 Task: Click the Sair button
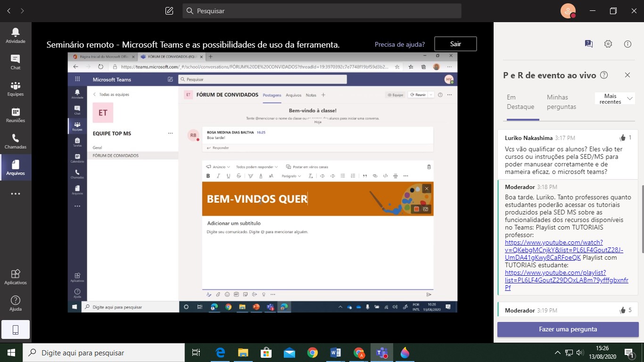455,44
